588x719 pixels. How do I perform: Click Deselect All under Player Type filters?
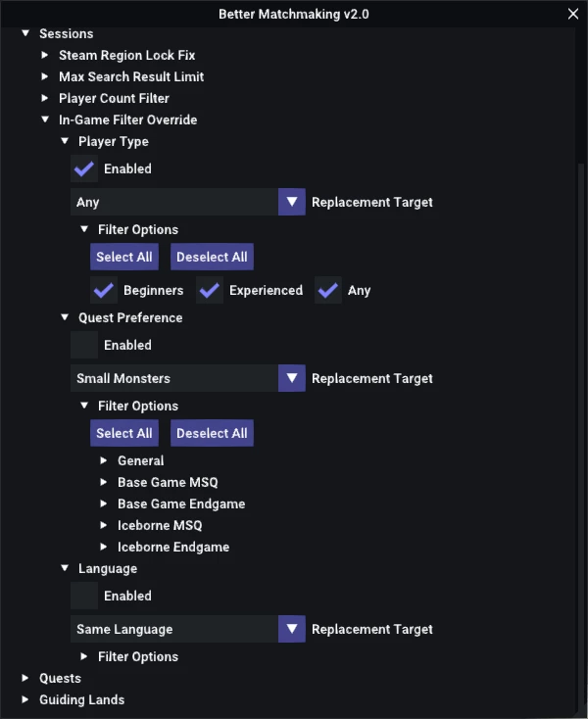tap(212, 257)
